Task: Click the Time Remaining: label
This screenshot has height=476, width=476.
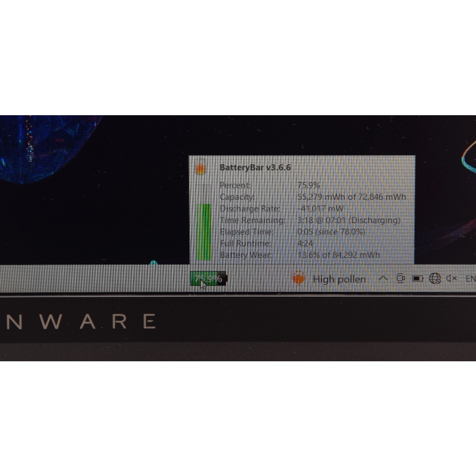Action: (253, 220)
